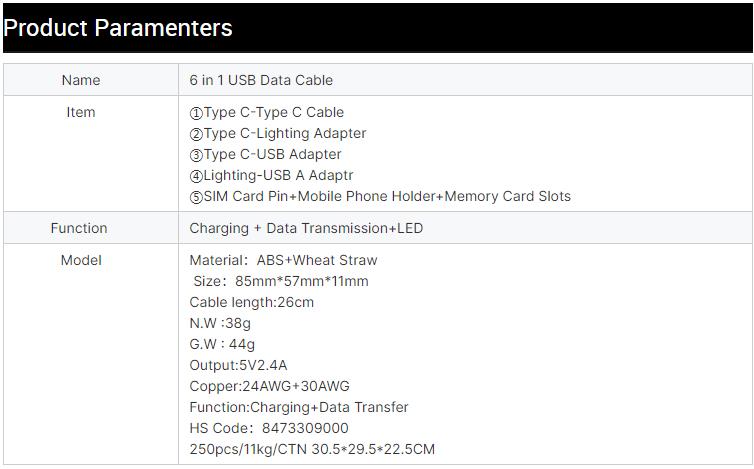Click the Lighting-USB A Adaptr line
This screenshot has height=469, width=754.
click(271, 175)
